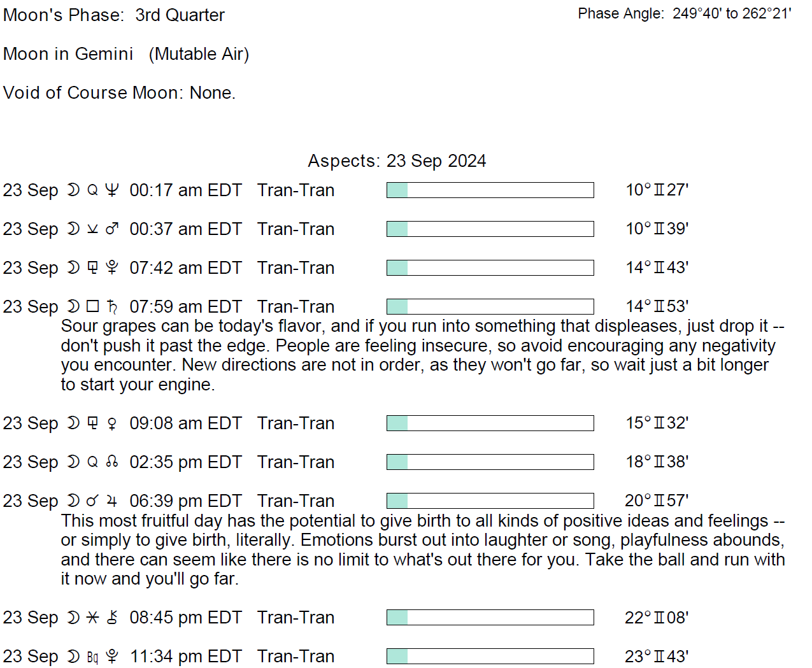The image size is (812, 668).
Task: Click the square aspect symbol beside Saturn
Action: click(x=93, y=307)
